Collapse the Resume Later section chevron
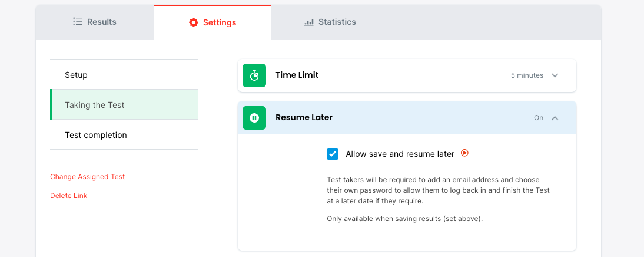 pyautogui.click(x=555, y=118)
